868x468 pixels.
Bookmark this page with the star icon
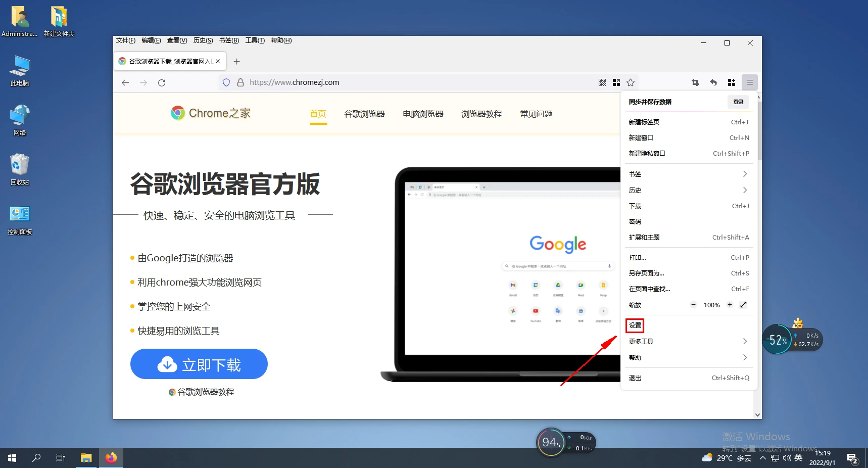[x=631, y=82]
